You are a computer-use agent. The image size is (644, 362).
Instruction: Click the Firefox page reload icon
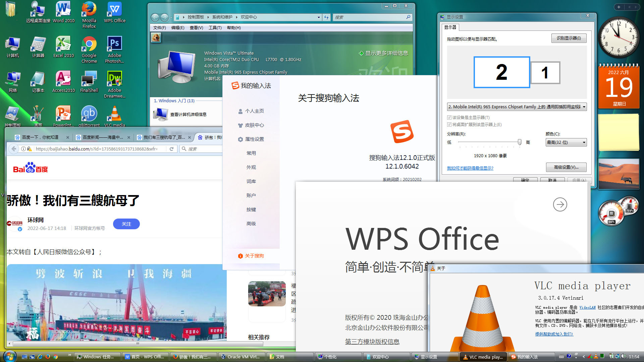pos(171,149)
